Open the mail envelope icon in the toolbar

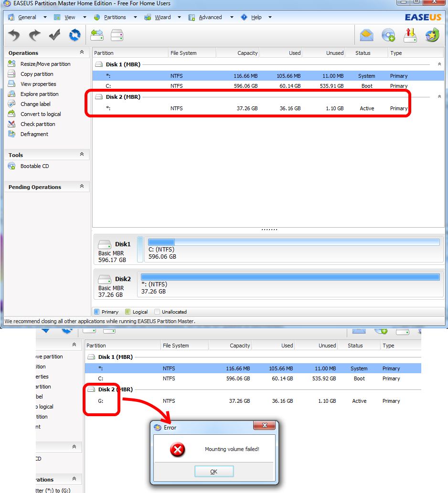point(366,35)
